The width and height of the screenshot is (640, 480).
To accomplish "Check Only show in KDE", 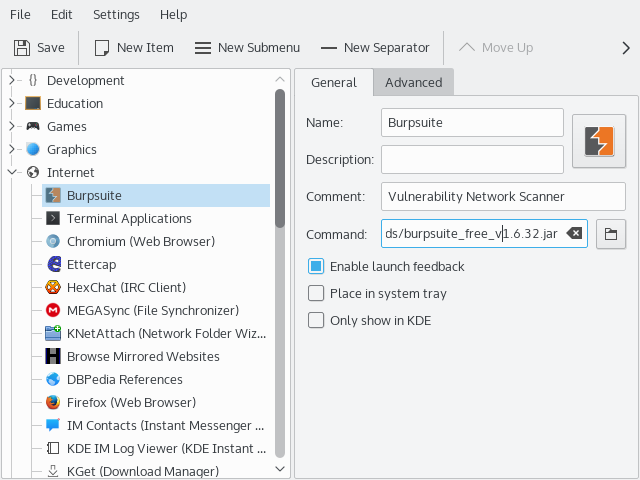I will click(316, 320).
